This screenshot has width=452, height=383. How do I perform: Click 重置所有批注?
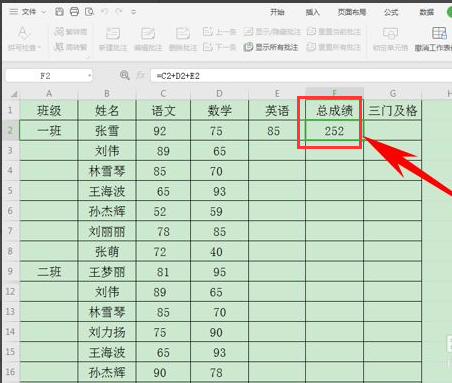point(334,47)
